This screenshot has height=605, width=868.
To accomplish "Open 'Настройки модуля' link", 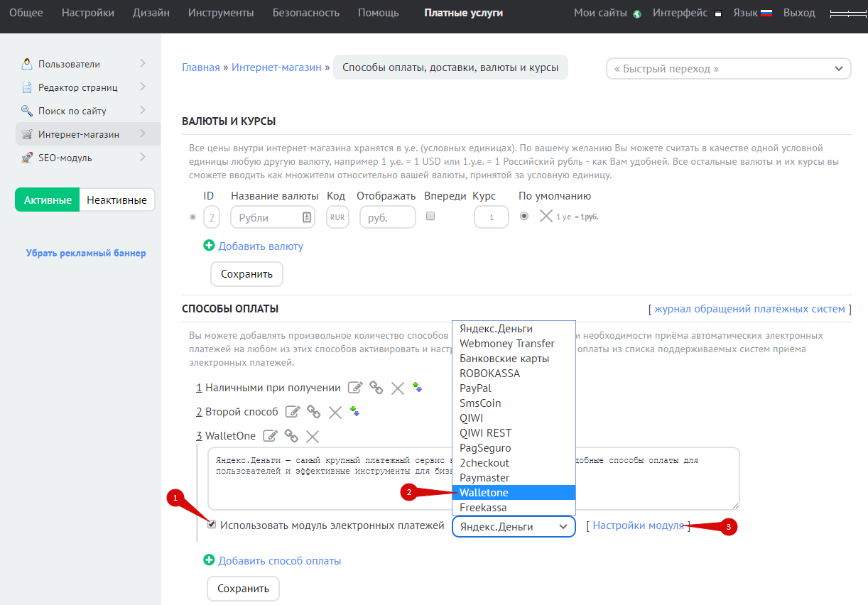I will 638,525.
